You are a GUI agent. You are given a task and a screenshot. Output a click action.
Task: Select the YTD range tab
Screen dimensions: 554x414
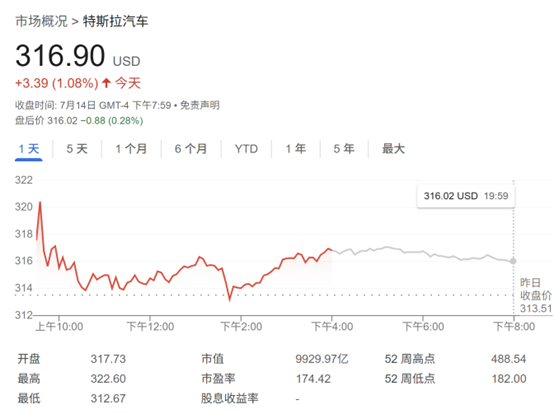(x=246, y=149)
